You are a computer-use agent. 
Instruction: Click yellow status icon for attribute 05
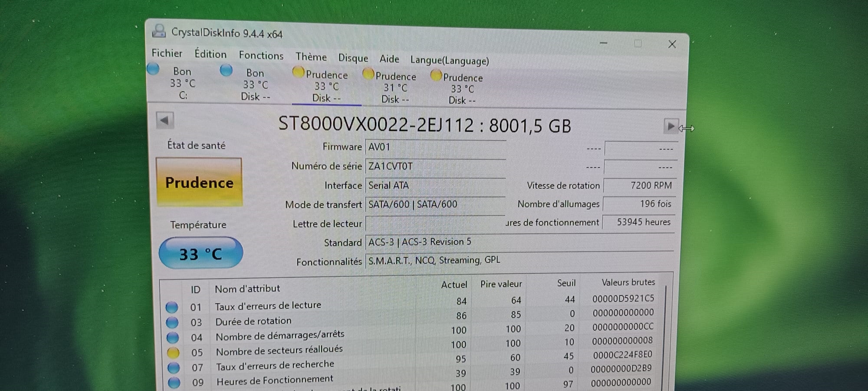click(x=173, y=352)
